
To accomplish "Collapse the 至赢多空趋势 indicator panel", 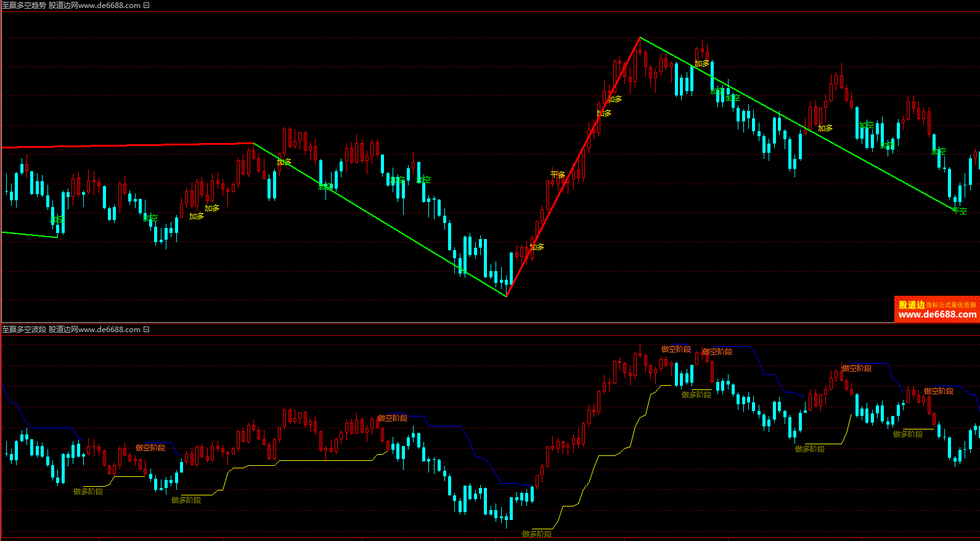I will click(146, 6).
